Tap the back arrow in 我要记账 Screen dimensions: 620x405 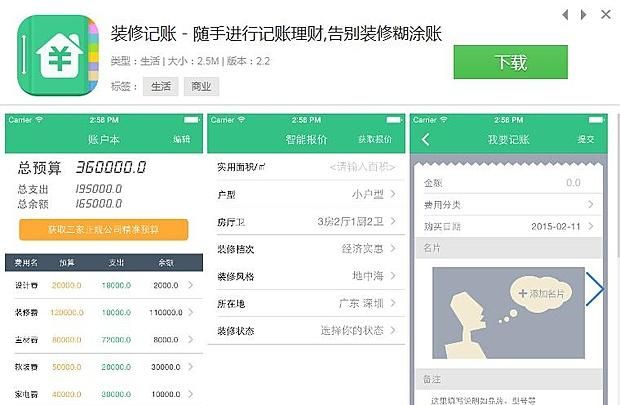(425, 139)
